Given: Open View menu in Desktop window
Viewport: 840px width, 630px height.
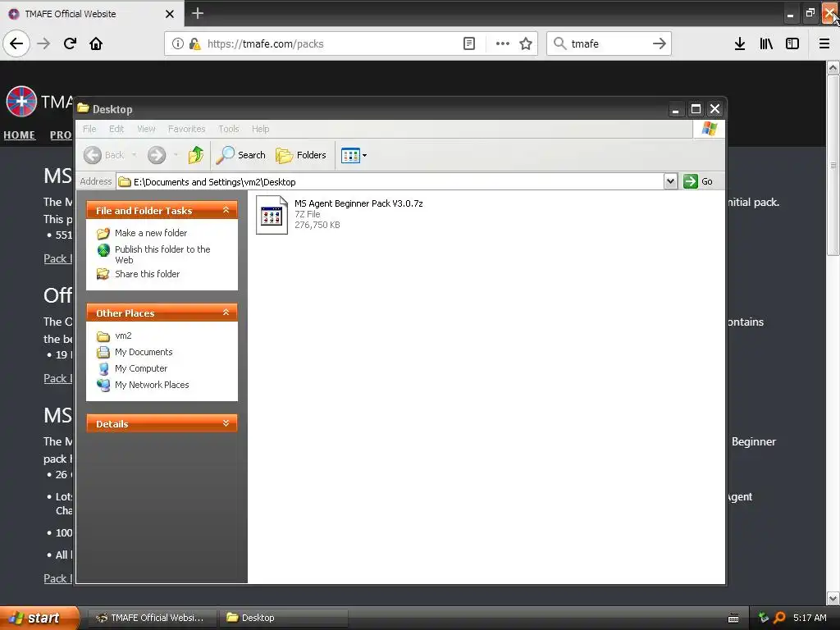Looking at the screenshot, I should (146, 129).
